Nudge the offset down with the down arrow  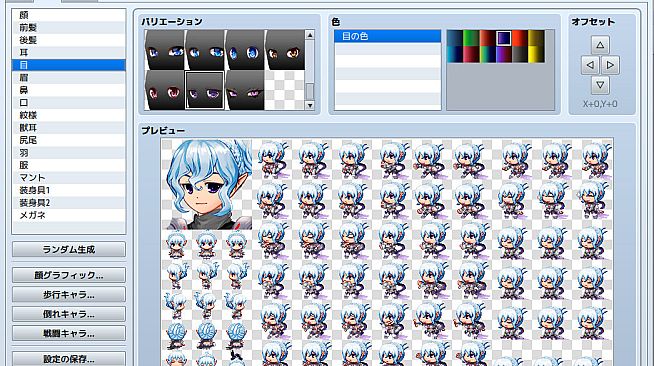[600, 85]
